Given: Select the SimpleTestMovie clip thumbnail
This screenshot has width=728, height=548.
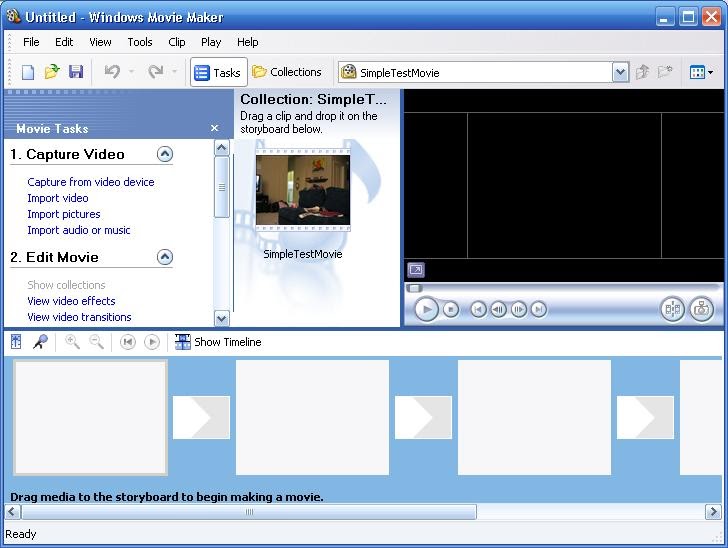Looking at the screenshot, I should 303,190.
